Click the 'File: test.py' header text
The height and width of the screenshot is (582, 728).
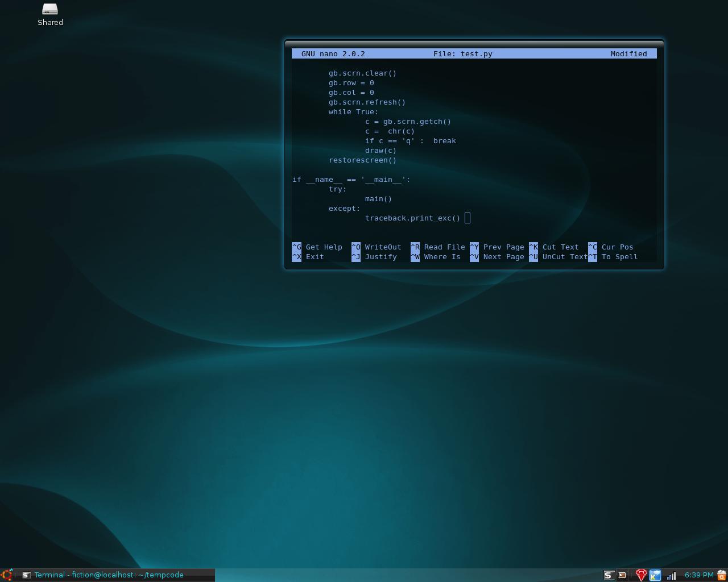[463, 53]
